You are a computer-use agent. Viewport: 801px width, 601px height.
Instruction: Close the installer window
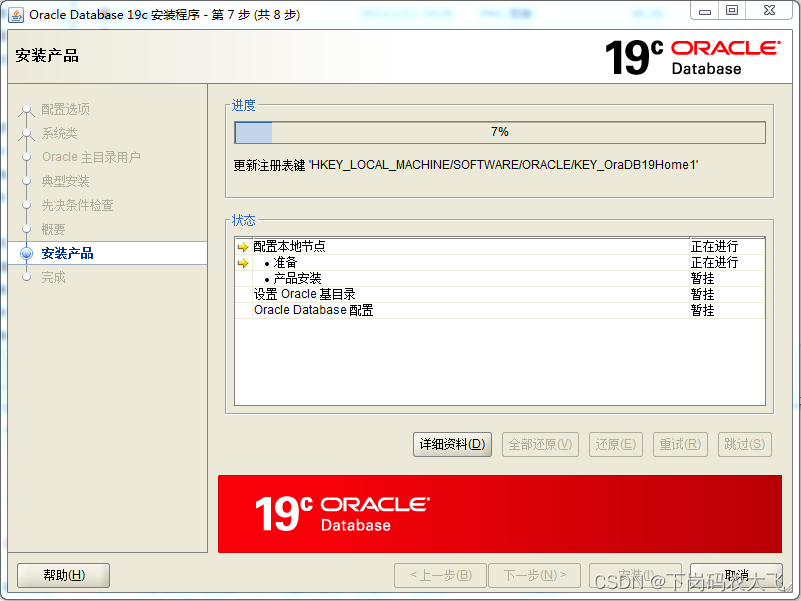click(769, 10)
